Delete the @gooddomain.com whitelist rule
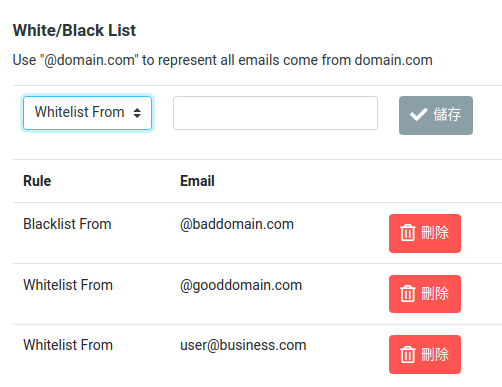Viewport: 502px width, 387px height. point(425,294)
